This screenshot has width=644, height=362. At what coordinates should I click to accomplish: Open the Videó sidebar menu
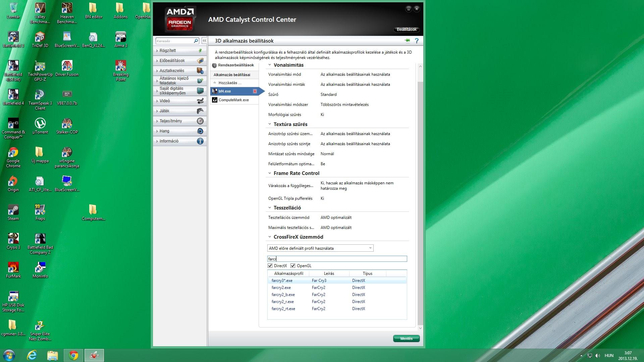pyautogui.click(x=180, y=101)
